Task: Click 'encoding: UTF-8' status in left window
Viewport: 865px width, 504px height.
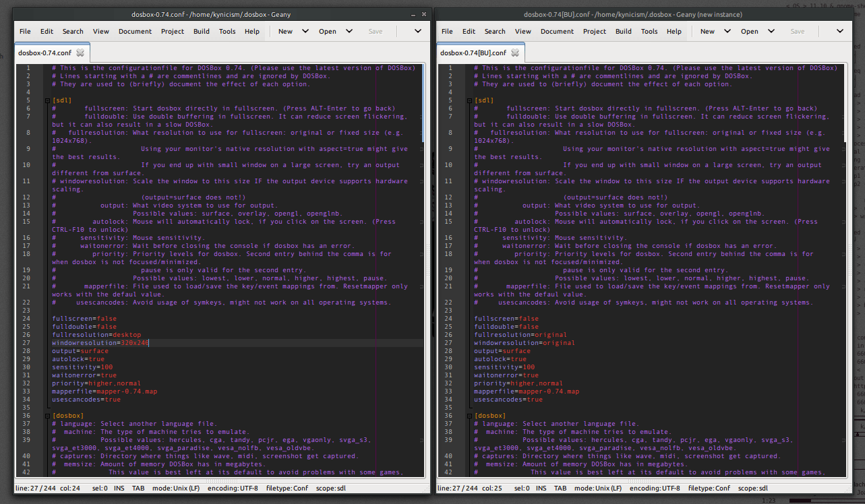Action: point(233,489)
